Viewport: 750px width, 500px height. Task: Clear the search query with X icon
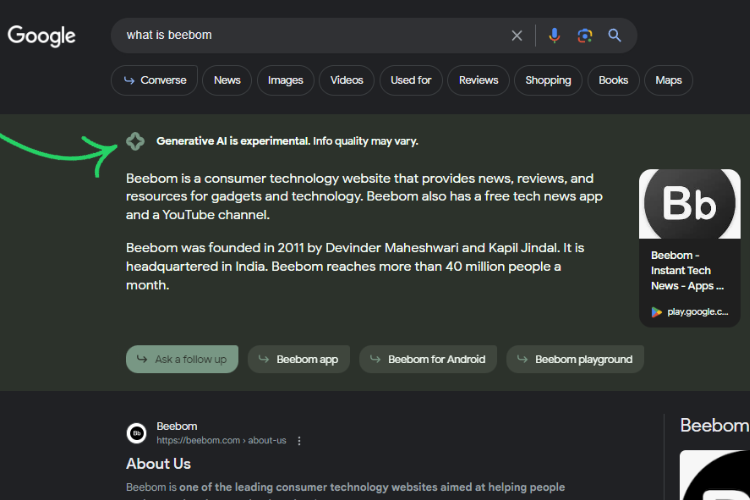tap(517, 35)
